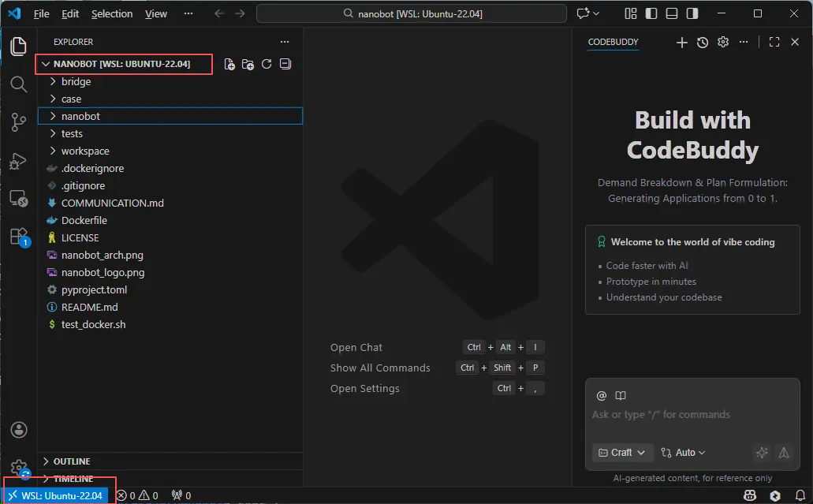This screenshot has height=504, width=813.
Task: Open the Craft mode dropdown
Action: point(621,453)
